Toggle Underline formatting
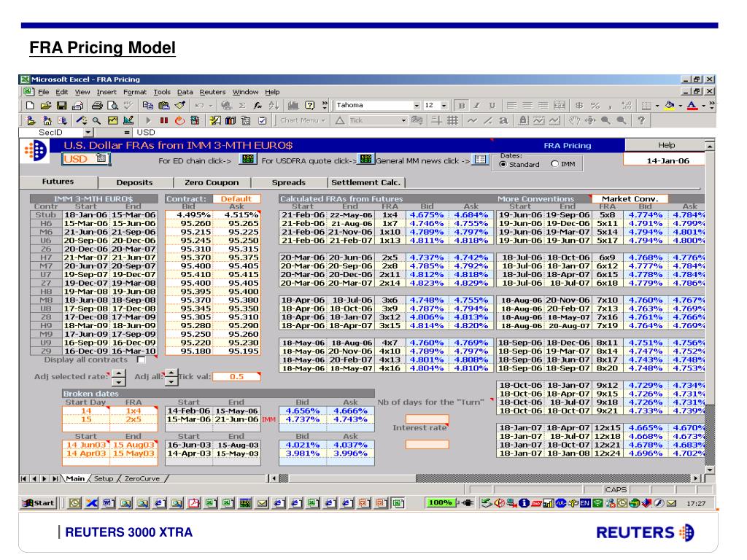Viewport: 747px width, 560px height. (492, 106)
